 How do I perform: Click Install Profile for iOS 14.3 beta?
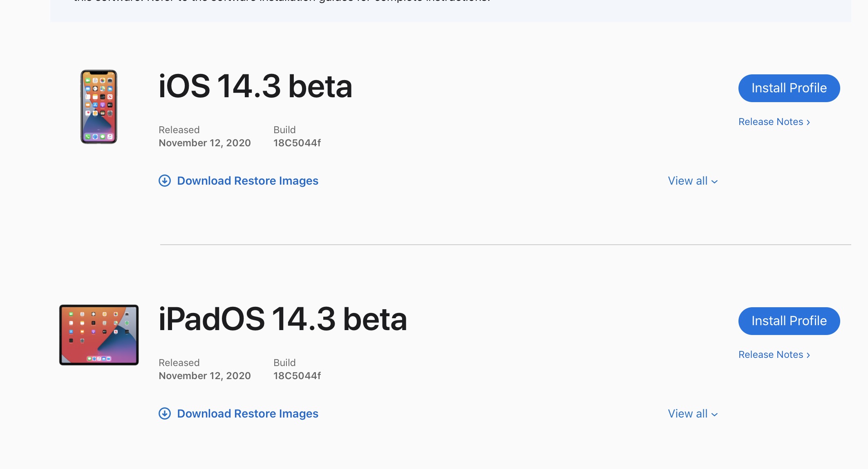tap(789, 88)
